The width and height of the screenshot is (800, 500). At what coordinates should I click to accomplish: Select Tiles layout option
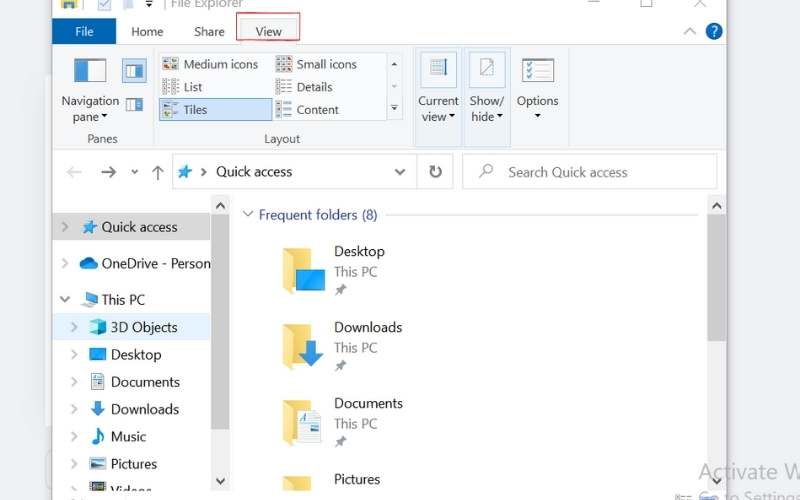click(x=215, y=110)
